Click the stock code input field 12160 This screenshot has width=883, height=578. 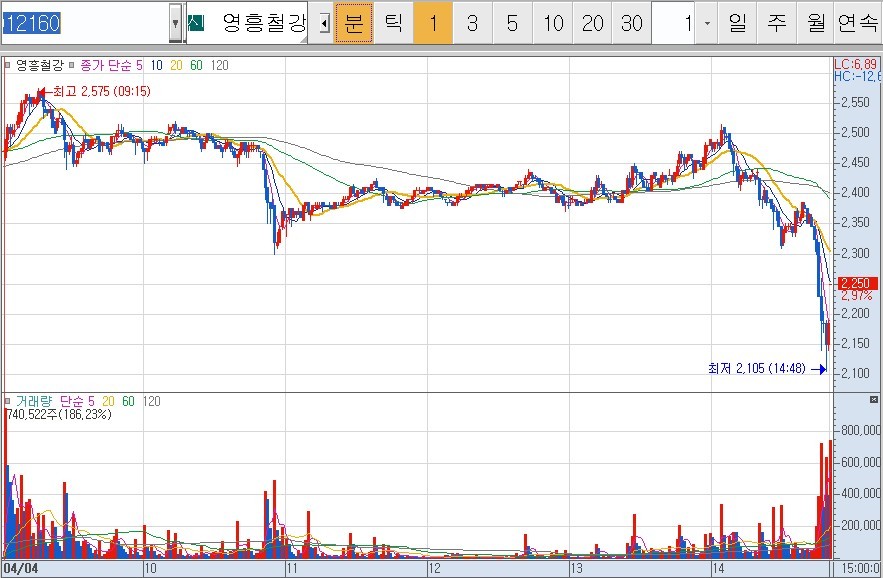coord(85,23)
